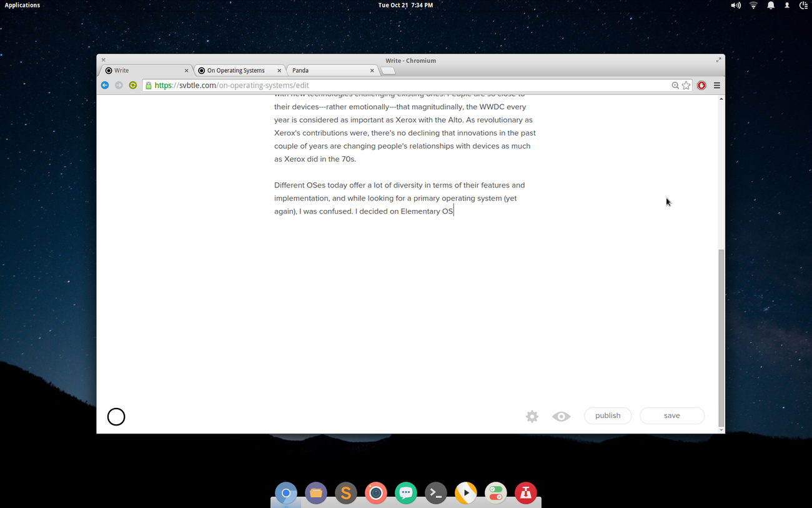Toggle sound via the volume indicator
Screen dimensions: 812x508
[736, 5]
